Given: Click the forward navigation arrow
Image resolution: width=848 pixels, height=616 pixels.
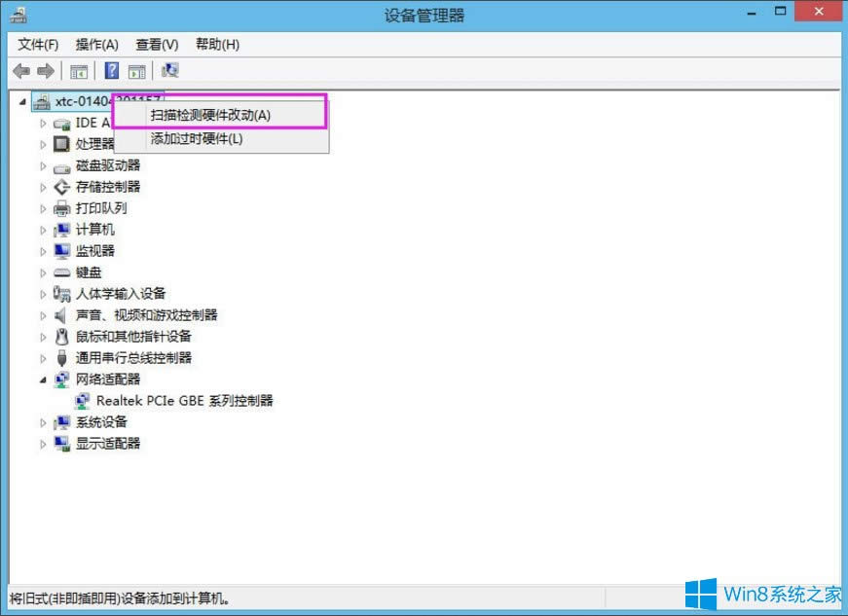Looking at the screenshot, I should tap(45, 70).
